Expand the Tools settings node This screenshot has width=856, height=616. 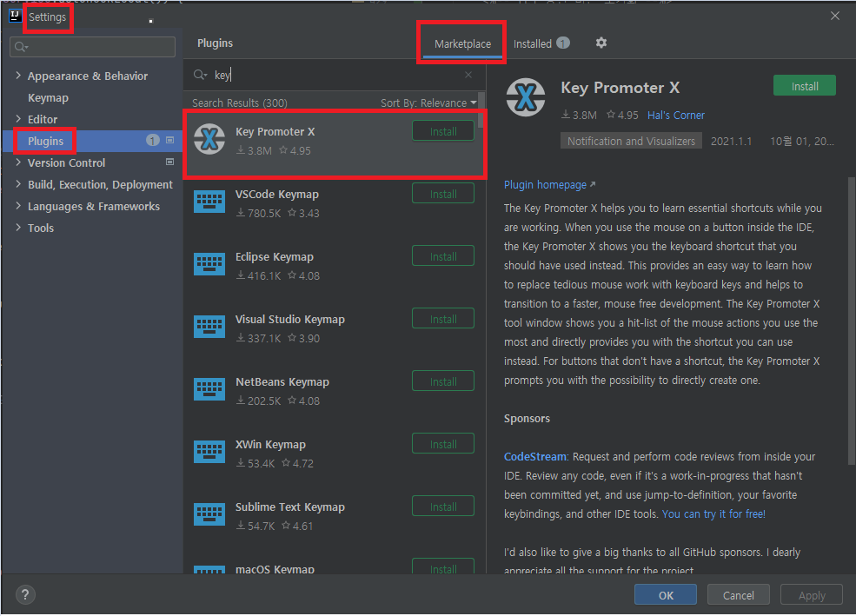18,228
